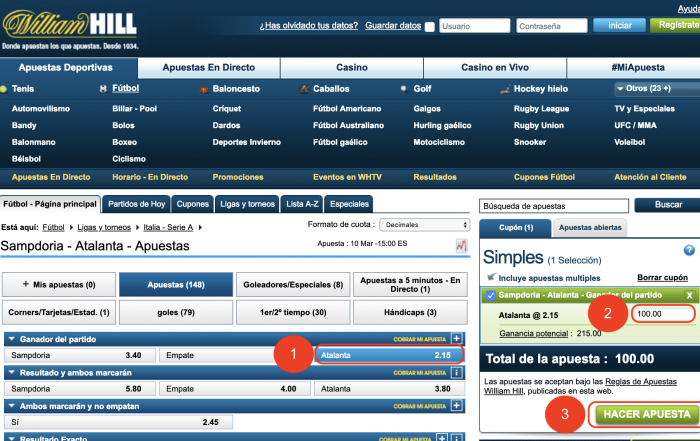Click the Borrar cupón link
Screen dimensions: 700x441
point(662,278)
